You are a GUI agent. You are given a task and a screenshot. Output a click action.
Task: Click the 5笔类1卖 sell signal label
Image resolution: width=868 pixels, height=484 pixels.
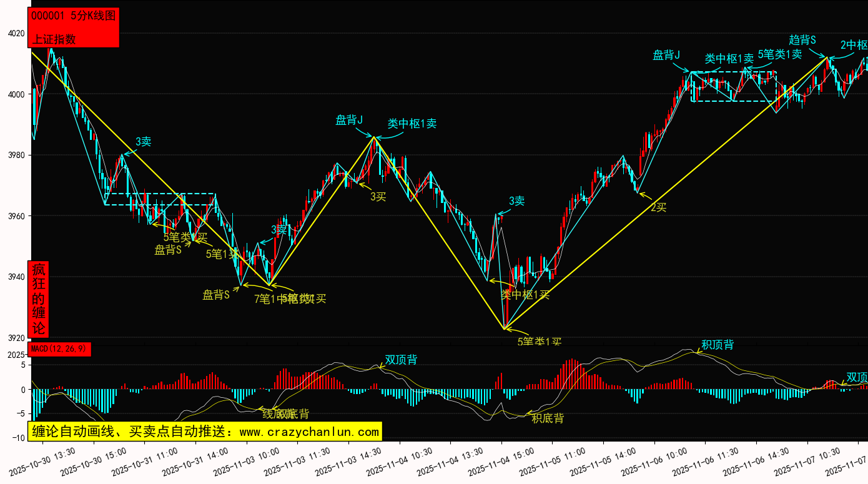[x=780, y=54]
